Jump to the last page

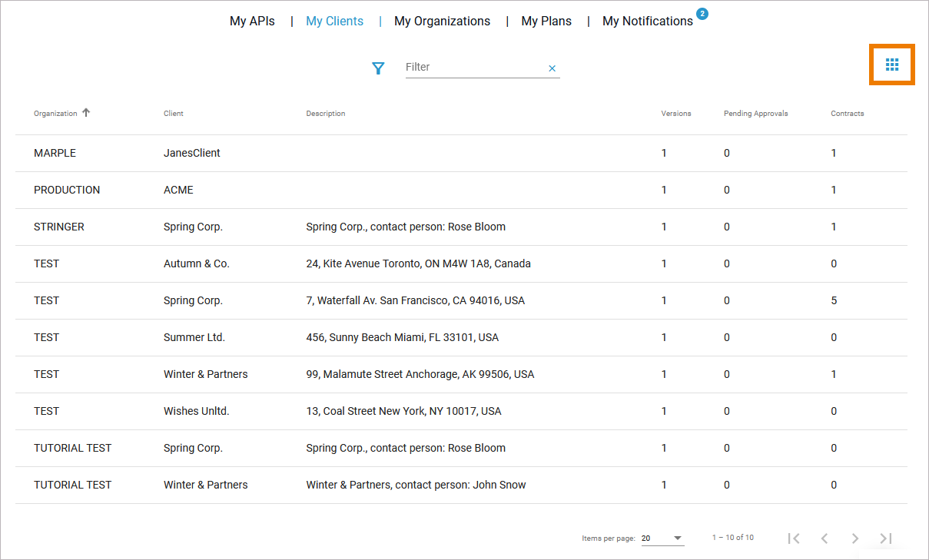tap(885, 538)
